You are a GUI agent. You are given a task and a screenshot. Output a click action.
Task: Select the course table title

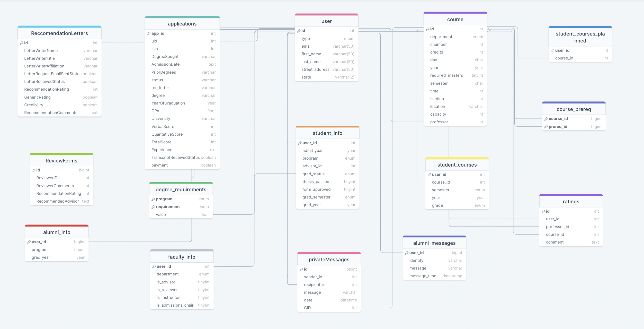[x=455, y=19]
